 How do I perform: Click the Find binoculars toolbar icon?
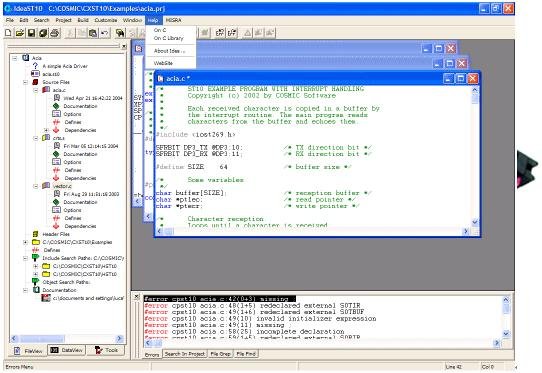[120, 33]
